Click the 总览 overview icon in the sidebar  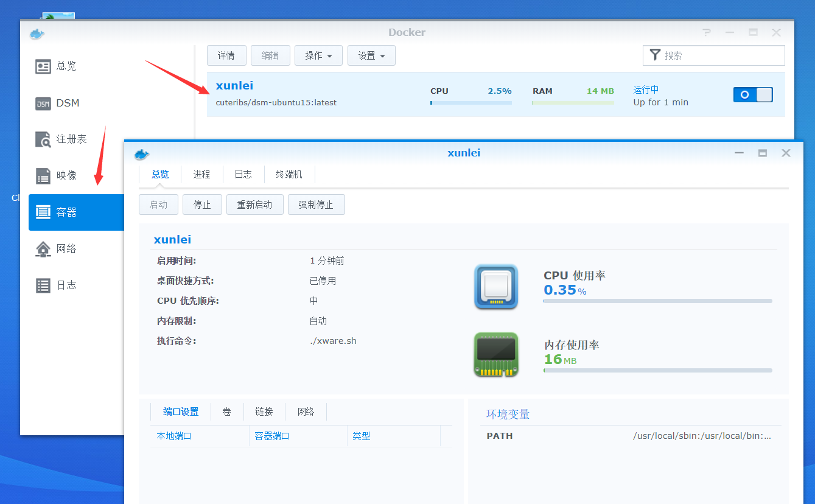point(43,66)
